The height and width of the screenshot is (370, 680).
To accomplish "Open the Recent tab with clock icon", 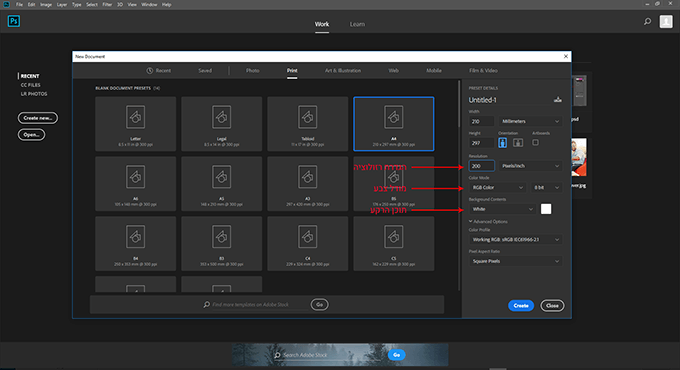I will [159, 70].
